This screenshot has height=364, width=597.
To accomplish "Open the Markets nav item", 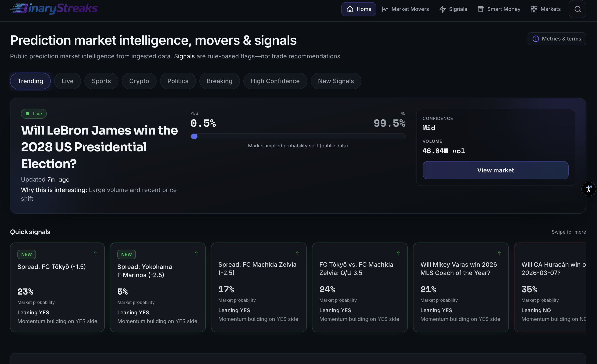I will 545,9.
